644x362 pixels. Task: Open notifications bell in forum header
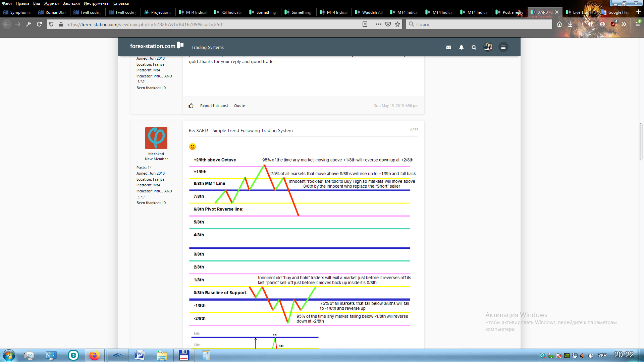click(461, 48)
